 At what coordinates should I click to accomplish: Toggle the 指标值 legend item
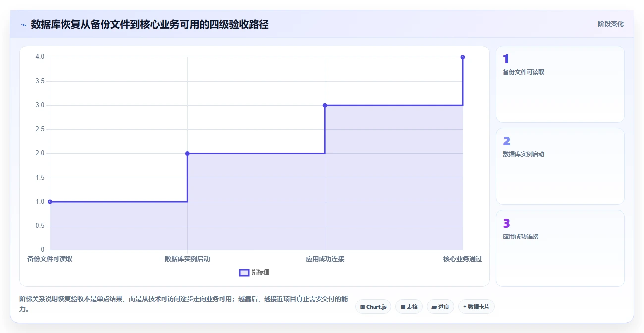click(x=254, y=272)
